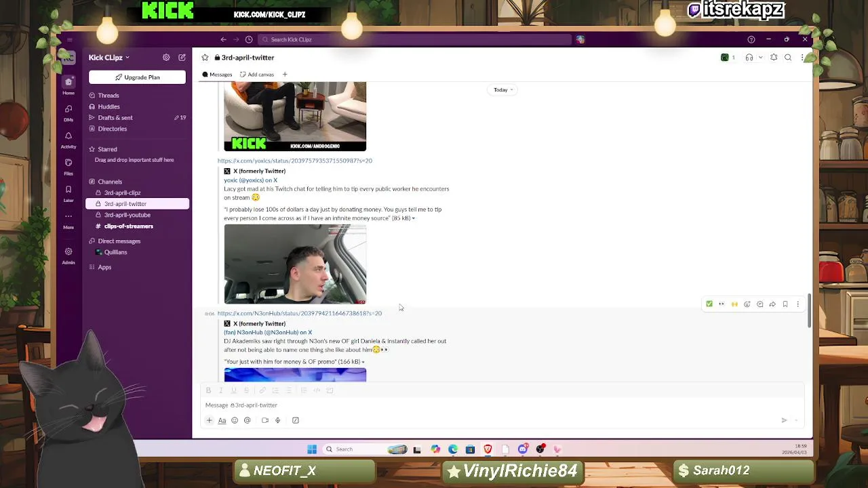868x488 pixels.
Task: Toggle strikethrough formatting in composer
Action: point(246,390)
